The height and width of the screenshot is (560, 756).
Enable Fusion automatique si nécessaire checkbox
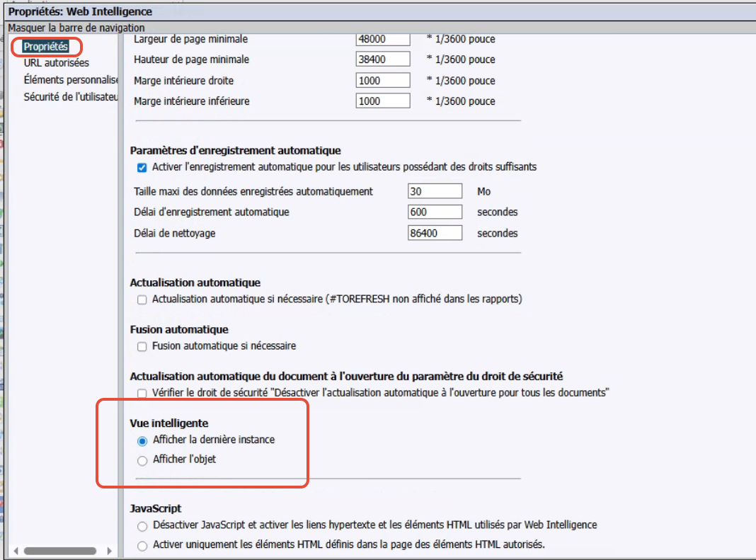click(x=142, y=346)
